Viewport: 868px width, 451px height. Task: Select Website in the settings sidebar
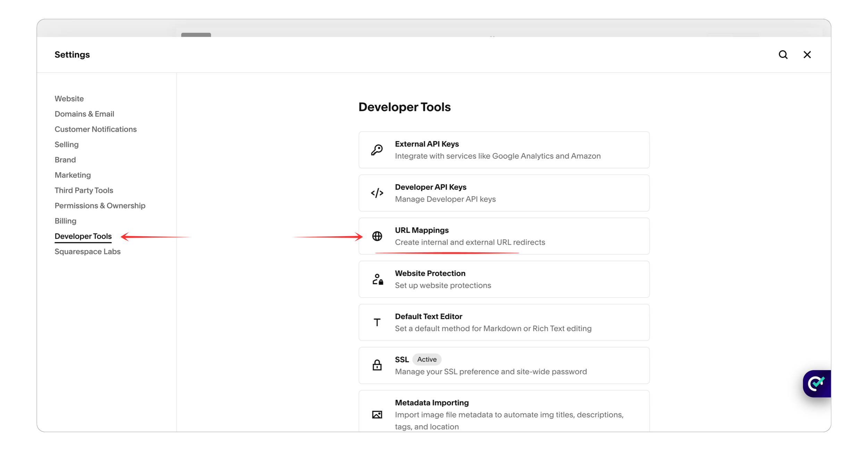click(x=69, y=99)
